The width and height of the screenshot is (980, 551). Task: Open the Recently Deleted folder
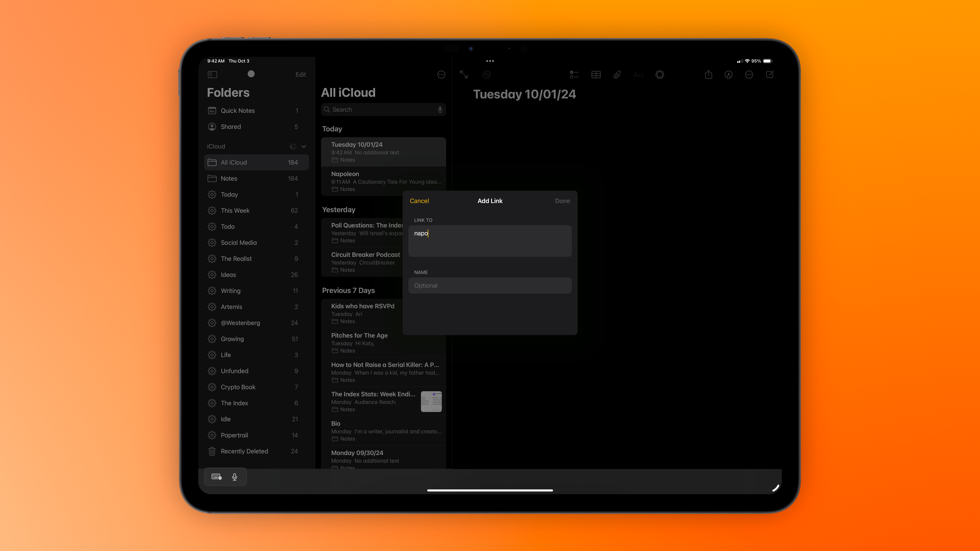(x=244, y=451)
